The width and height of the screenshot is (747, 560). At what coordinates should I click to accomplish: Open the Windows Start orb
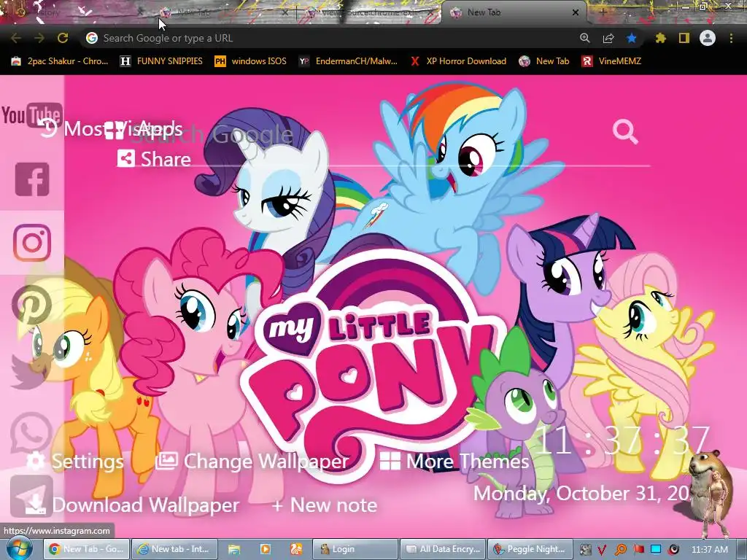[19, 548]
